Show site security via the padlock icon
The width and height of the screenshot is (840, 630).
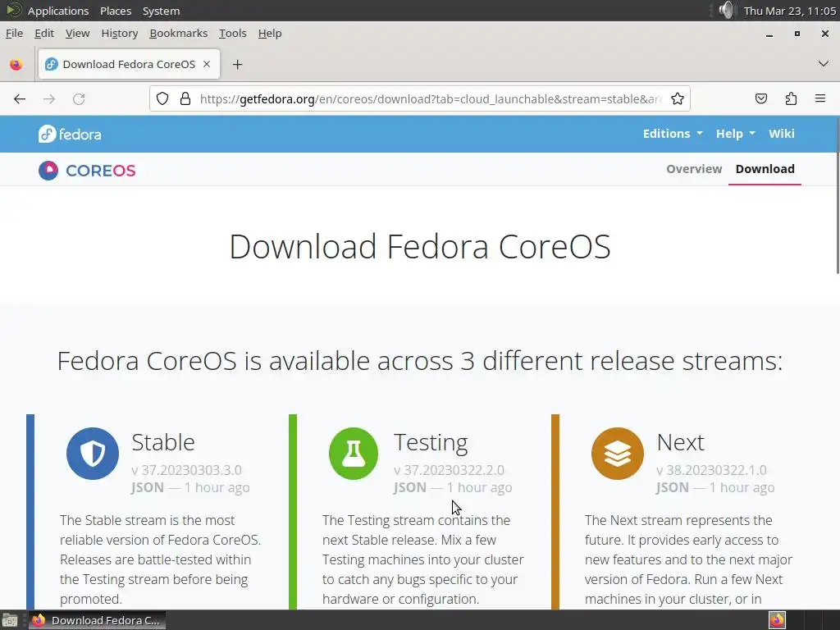click(x=185, y=98)
